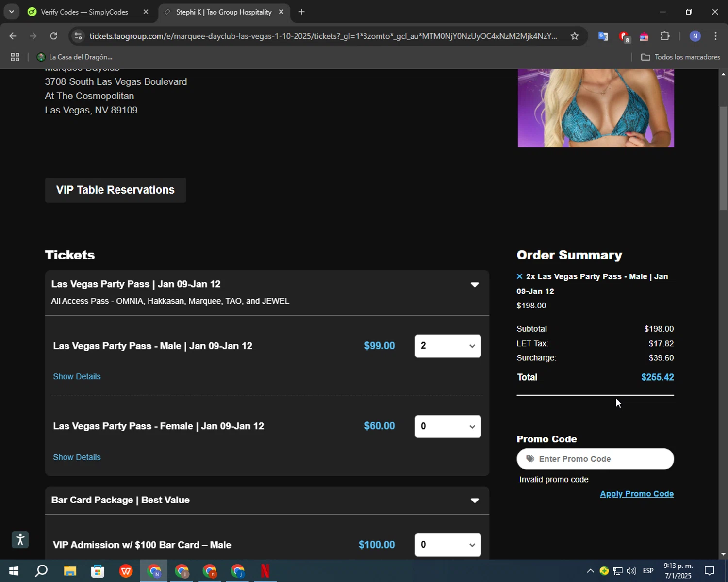Viewport: 728px width, 582px height.
Task: Click the Surcharge $39.60 value
Action: [x=661, y=358]
